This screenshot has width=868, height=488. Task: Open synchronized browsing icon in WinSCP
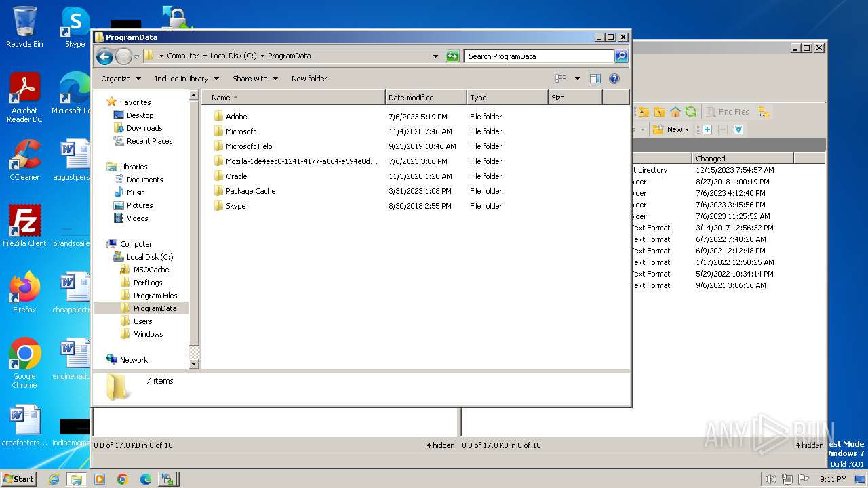click(764, 112)
